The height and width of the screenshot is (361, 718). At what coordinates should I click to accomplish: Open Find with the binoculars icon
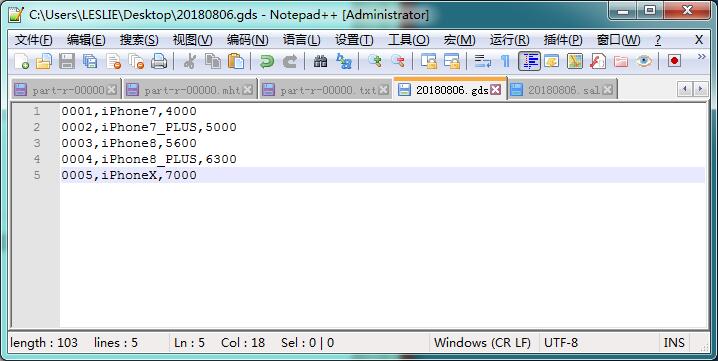tap(321, 61)
